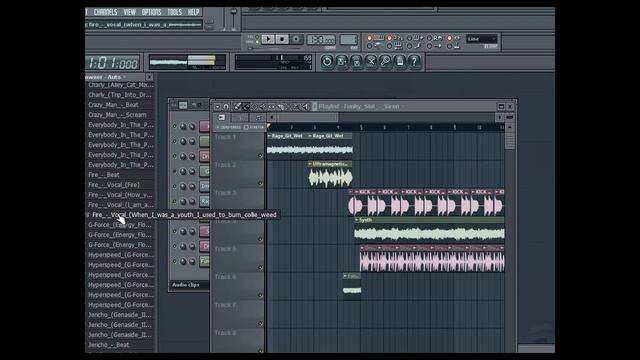Open the music-note Playlist view tab

click(x=258, y=118)
